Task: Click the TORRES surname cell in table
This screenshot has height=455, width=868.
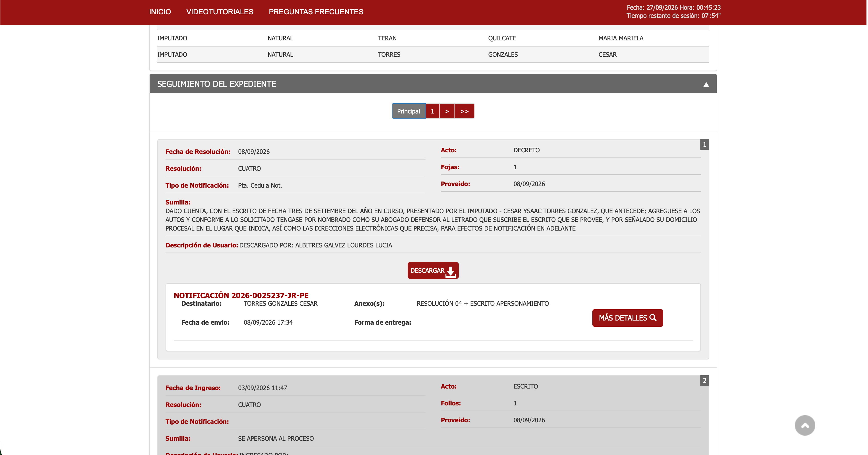Action: click(389, 54)
